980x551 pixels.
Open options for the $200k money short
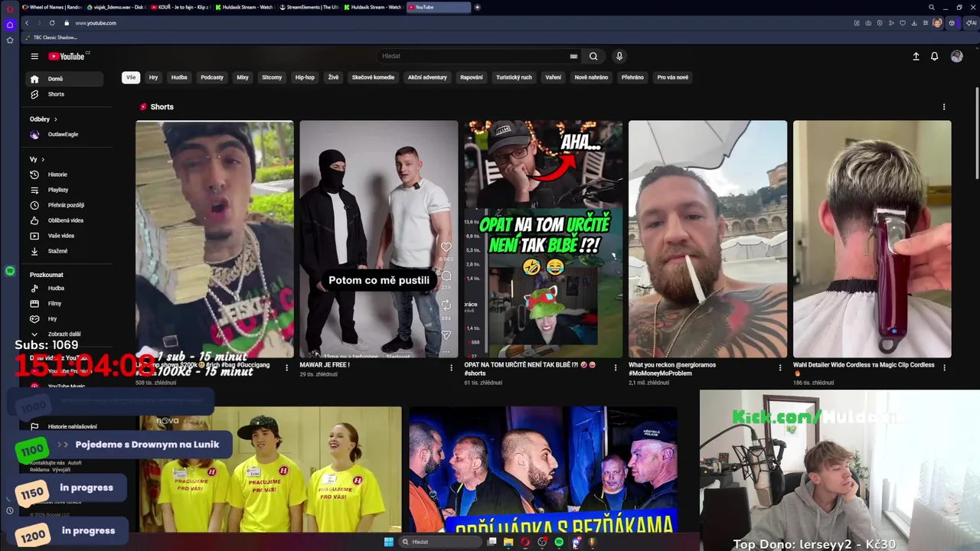tap(287, 368)
